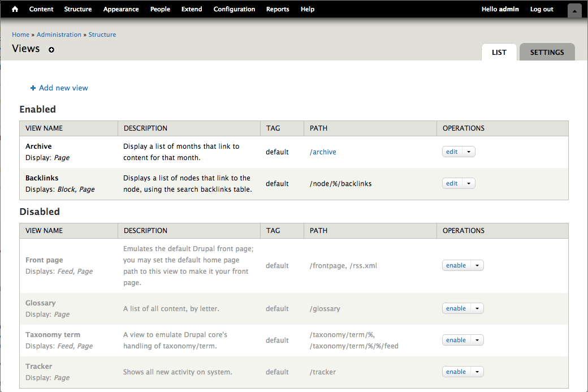
Task: Click the plus icon next to Add new view
Action: coord(33,88)
